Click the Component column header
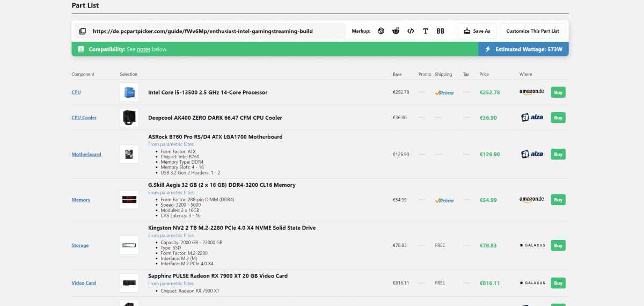The image size is (644, 306). (83, 75)
